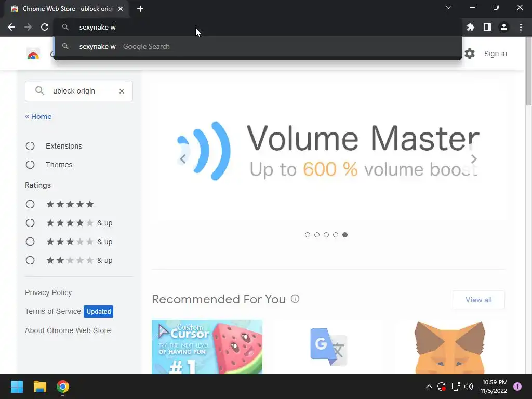Open File Explorer from the taskbar
Image resolution: width=532 pixels, height=399 pixels.
coord(39,387)
